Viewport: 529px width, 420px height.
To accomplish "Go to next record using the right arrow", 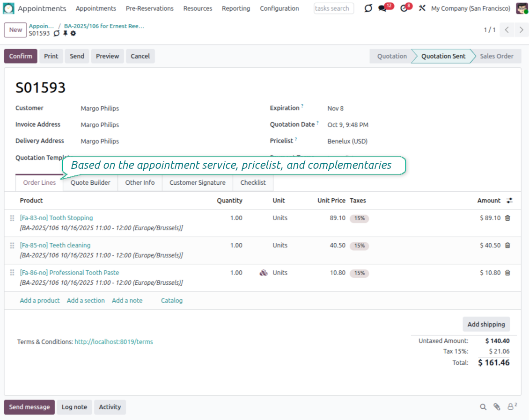I will 521,30.
